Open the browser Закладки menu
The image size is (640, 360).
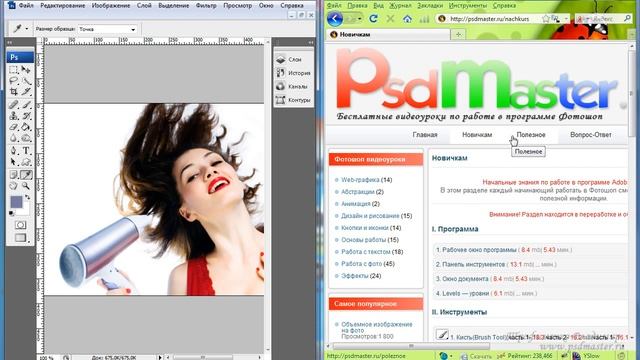click(430, 6)
